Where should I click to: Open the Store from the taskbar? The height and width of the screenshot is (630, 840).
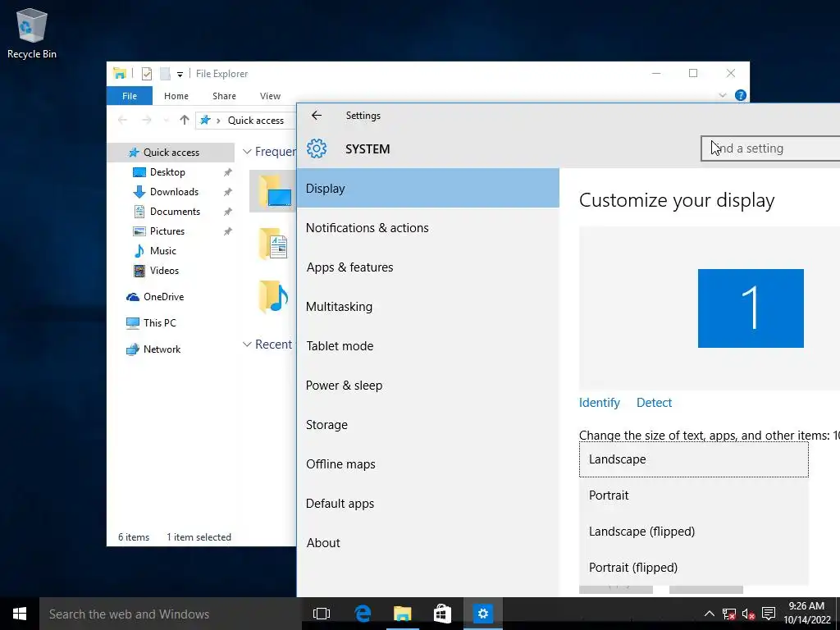[442, 614]
